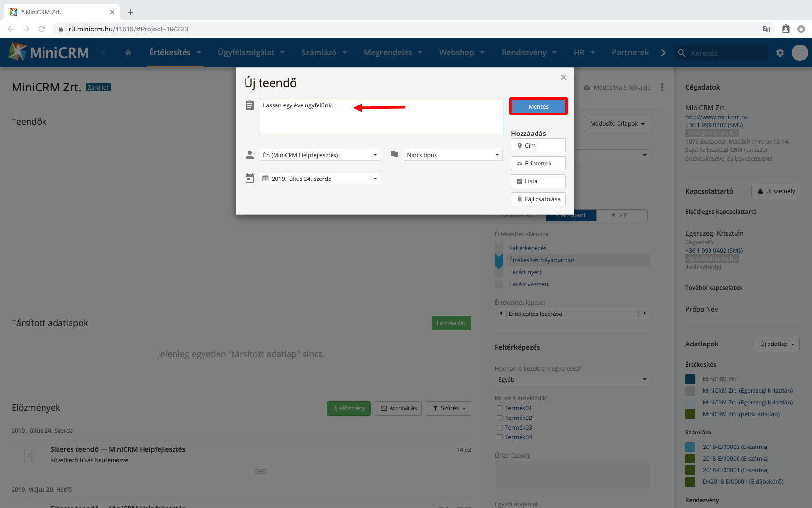Click the previous sales step arrow
812x508 pixels.
pos(501,314)
